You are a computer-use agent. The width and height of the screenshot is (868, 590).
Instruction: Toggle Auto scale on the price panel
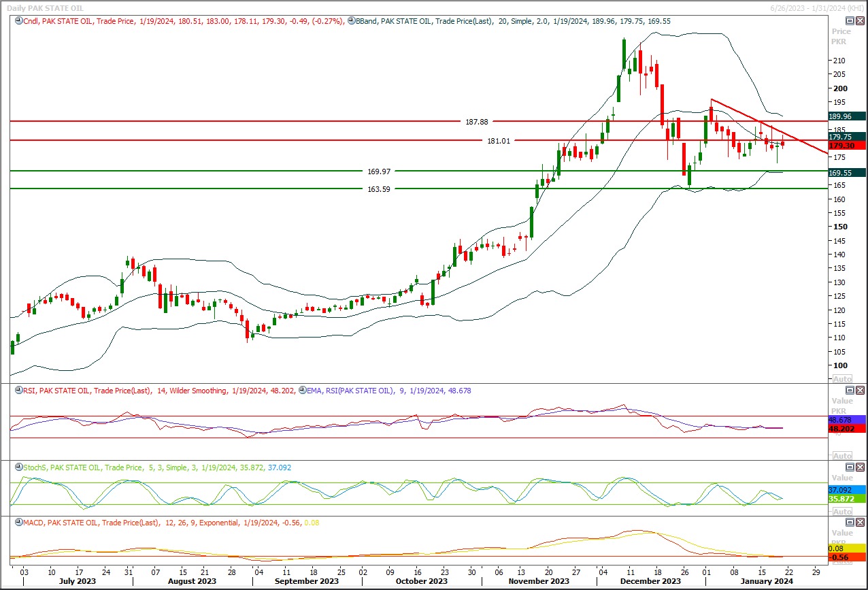point(842,378)
